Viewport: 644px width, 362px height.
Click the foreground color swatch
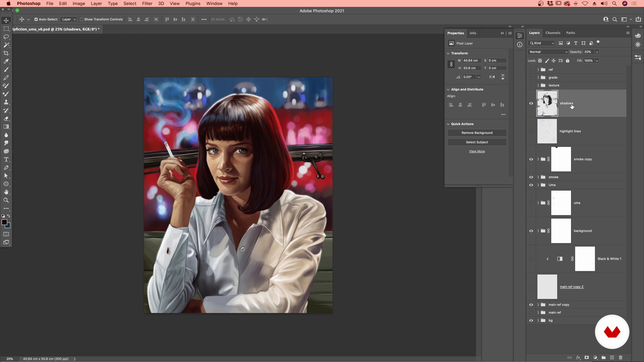(x=4, y=222)
